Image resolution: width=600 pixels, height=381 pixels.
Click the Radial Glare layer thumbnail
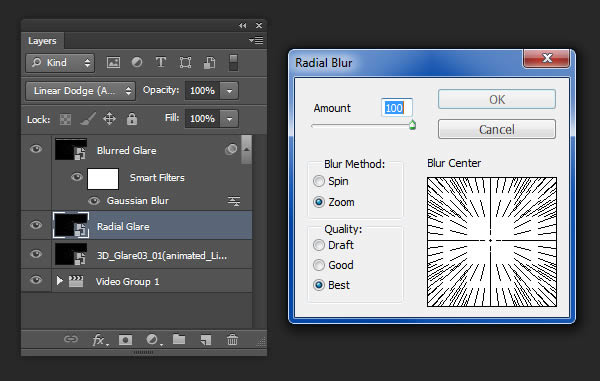pos(71,225)
